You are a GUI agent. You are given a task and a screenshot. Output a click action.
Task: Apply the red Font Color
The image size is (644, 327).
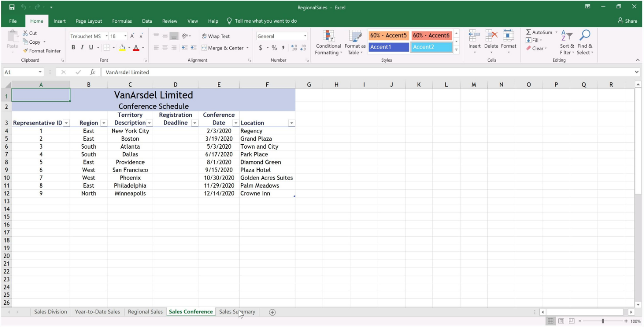pos(136,48)
